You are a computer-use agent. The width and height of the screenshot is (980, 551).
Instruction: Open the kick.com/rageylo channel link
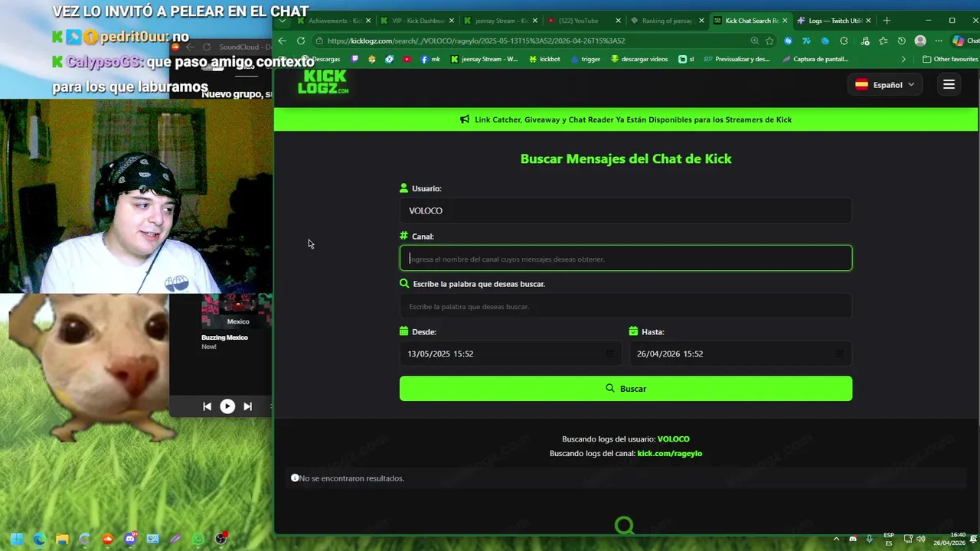670,453
